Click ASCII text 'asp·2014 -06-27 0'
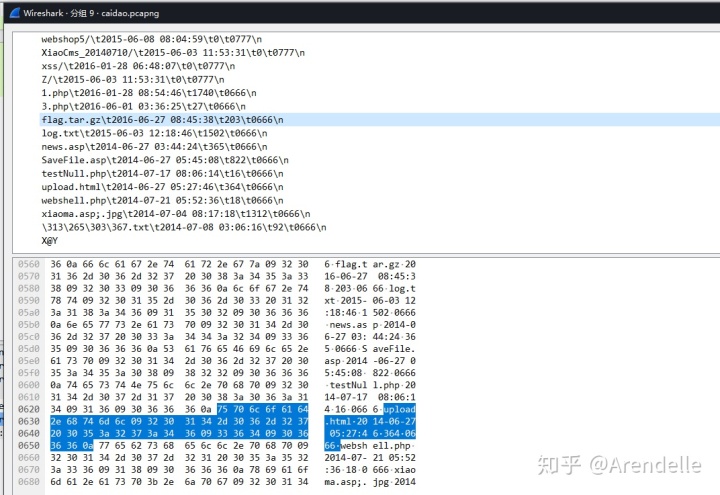Screen dimensions: 720x495 click(370, 361)
